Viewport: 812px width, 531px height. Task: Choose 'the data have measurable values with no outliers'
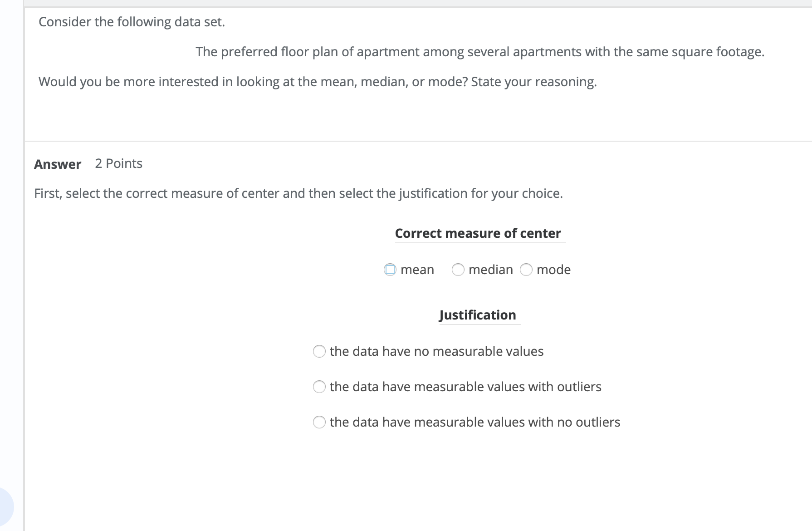click(319, 422)
